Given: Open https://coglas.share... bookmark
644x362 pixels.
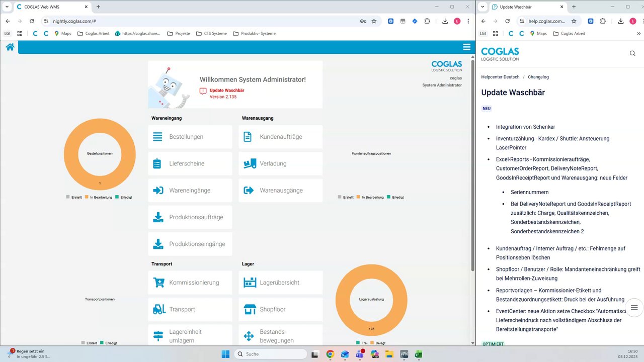Looking at the screenshot, I should pyautogui.click(x=137, y=34).
